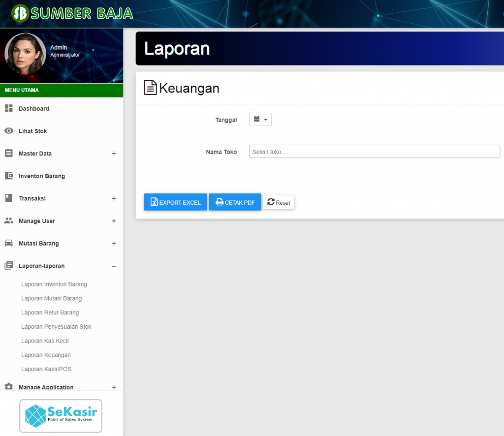Open Laporan Inventori Barang report
Screen dimensions: 504x436
point(54,284)
